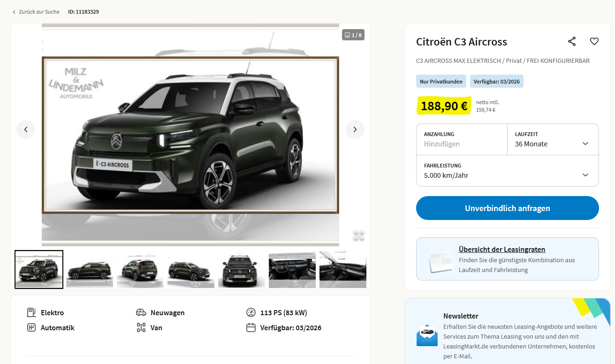The image size is (615, 364).
Task: Click the Verfügbar calendar icon in specs
Action: tap(251, 327)
